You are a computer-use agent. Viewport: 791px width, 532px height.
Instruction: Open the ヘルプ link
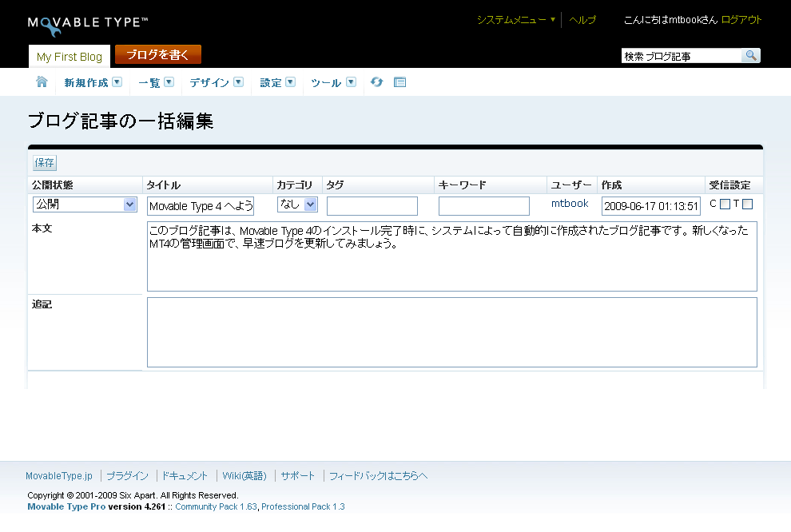coord(582,20)
